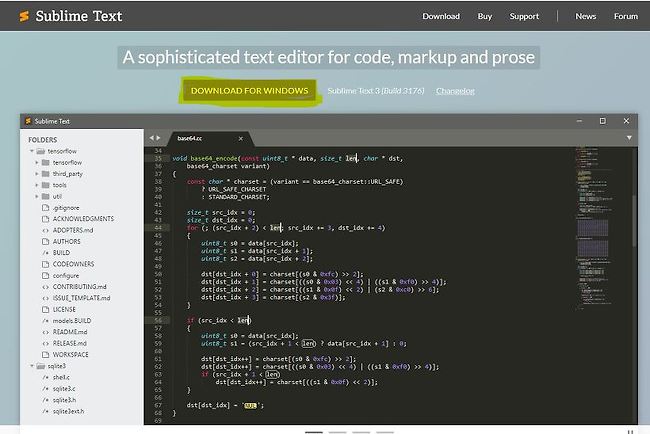
Task: Click the .gitignore file icon
Action: point(46,207)
